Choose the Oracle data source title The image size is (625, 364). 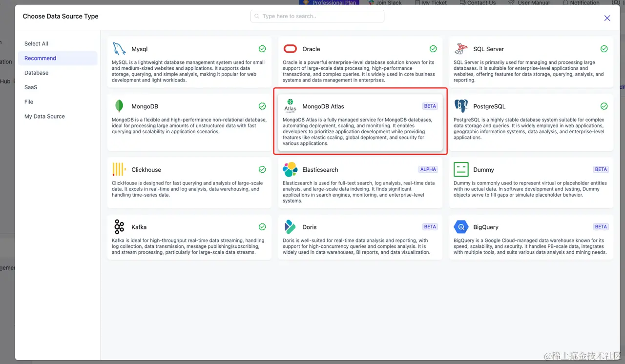311,49
